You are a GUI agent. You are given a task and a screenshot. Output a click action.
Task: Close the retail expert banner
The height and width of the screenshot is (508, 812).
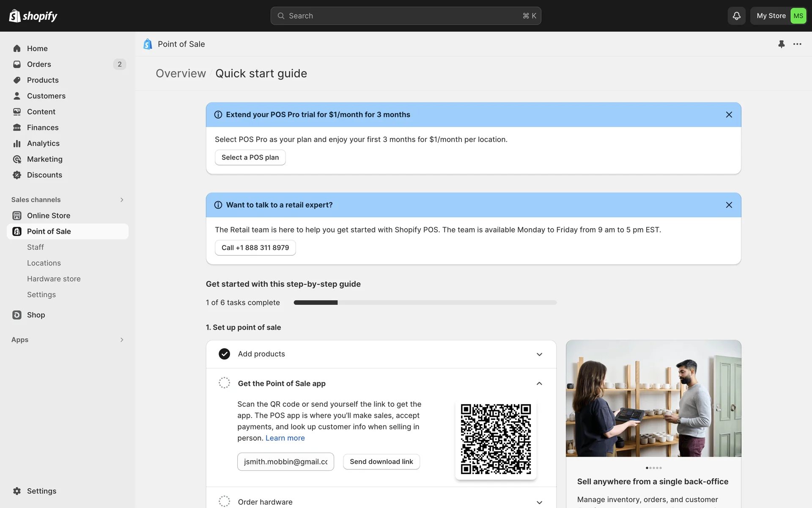coord(729,205)
